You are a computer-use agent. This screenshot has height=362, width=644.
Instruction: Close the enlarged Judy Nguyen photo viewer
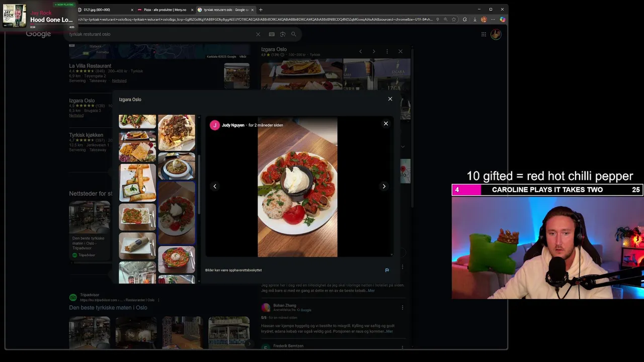(x=386, y=124)
